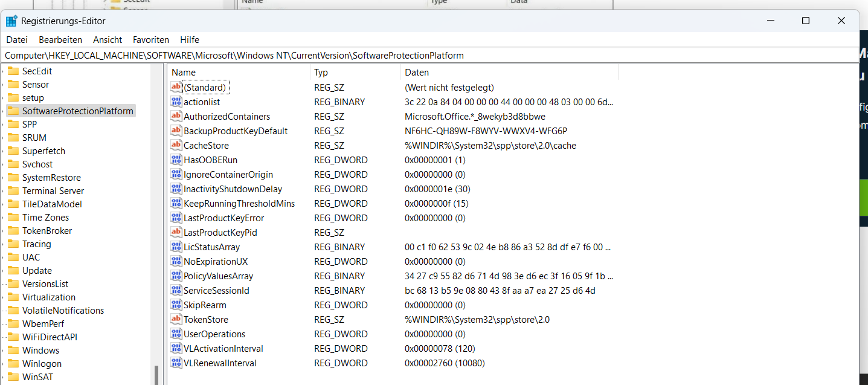The image size is (868, 385).
Task: Click the string icon next to CacheStore
Action: click(176, 146)
